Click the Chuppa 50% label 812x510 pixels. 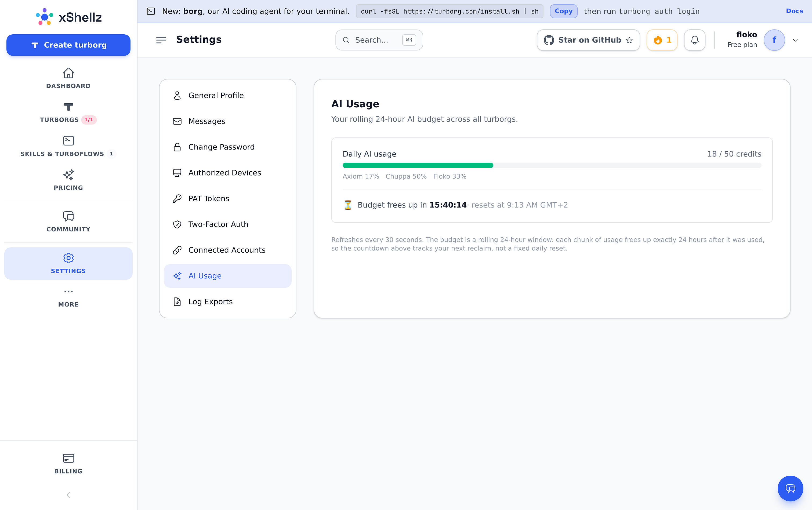click(x=406, y=176)
